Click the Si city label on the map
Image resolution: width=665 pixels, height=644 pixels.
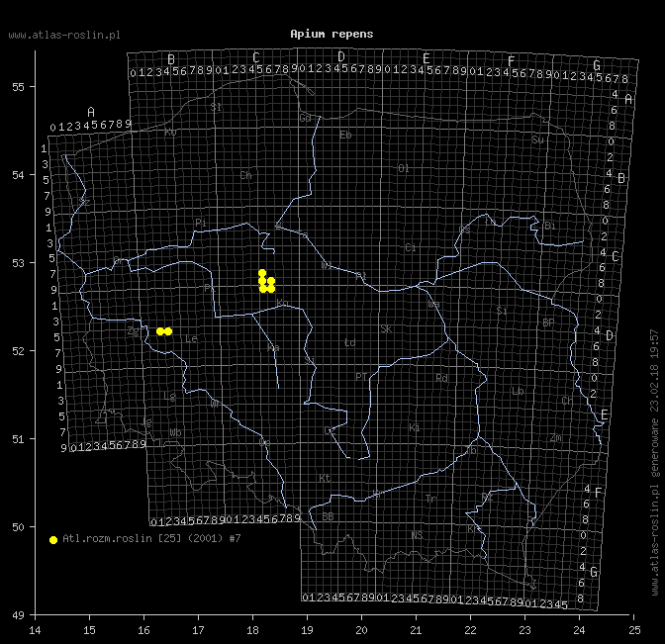502,311
